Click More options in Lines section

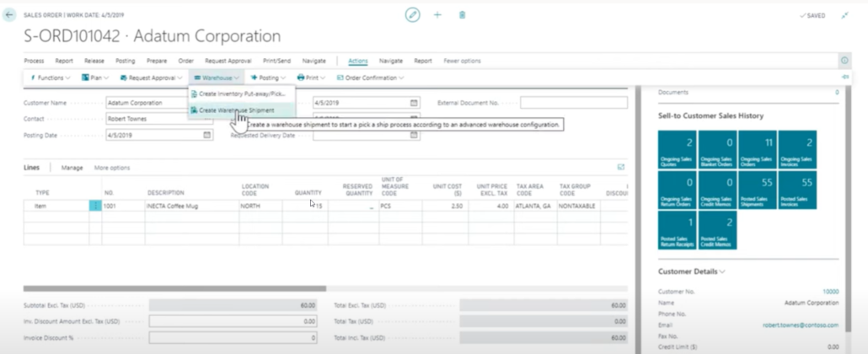[x=112, y=167]
